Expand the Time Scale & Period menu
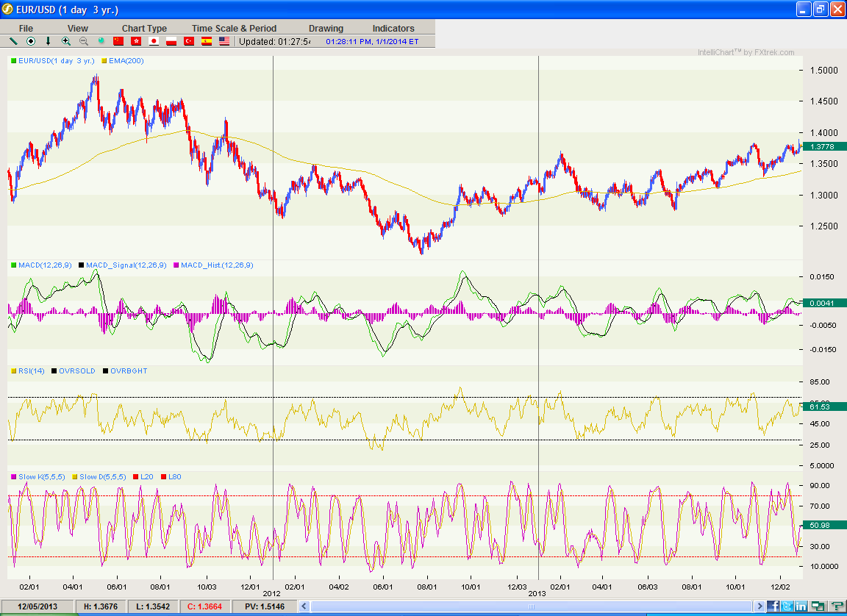 point(234,28)
